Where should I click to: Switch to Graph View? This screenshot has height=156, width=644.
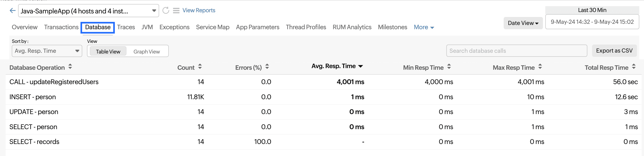click(146, 51)
